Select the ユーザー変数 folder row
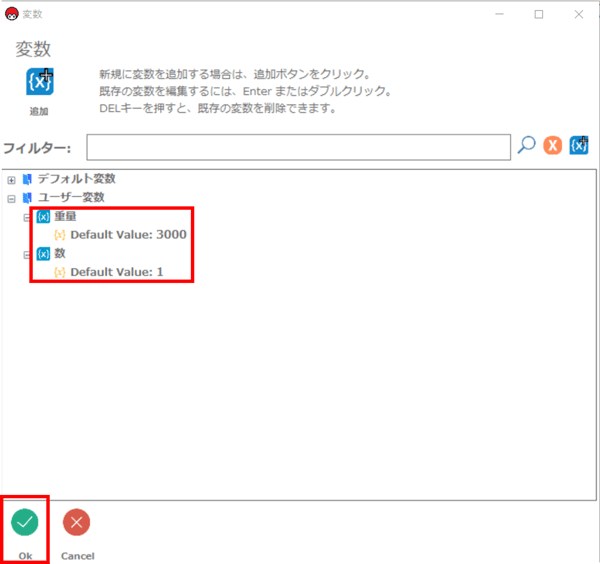Screen dimensions: 600x564 pos(71,197)
